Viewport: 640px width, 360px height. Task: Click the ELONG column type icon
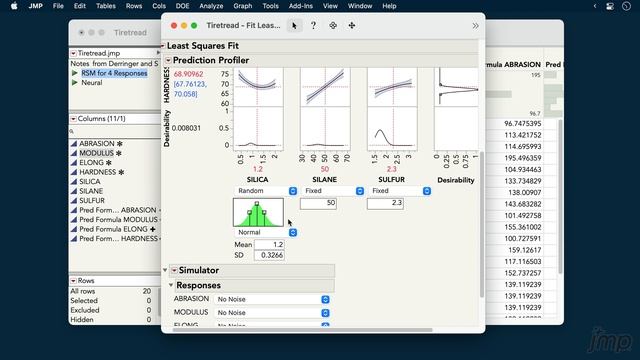pyautogui.click(x=74, y=162)
